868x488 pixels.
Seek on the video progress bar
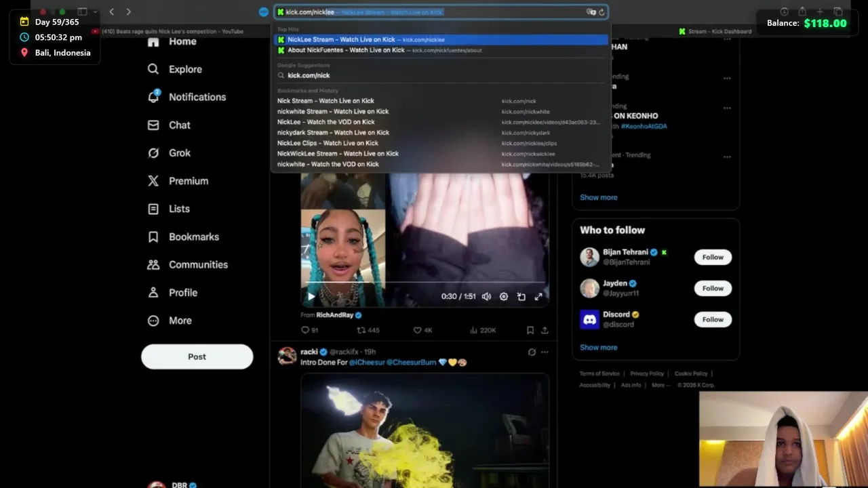pos(425,282)
